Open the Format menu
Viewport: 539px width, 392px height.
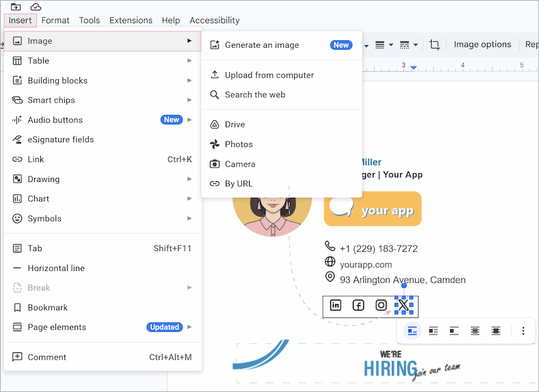point(55,21)
